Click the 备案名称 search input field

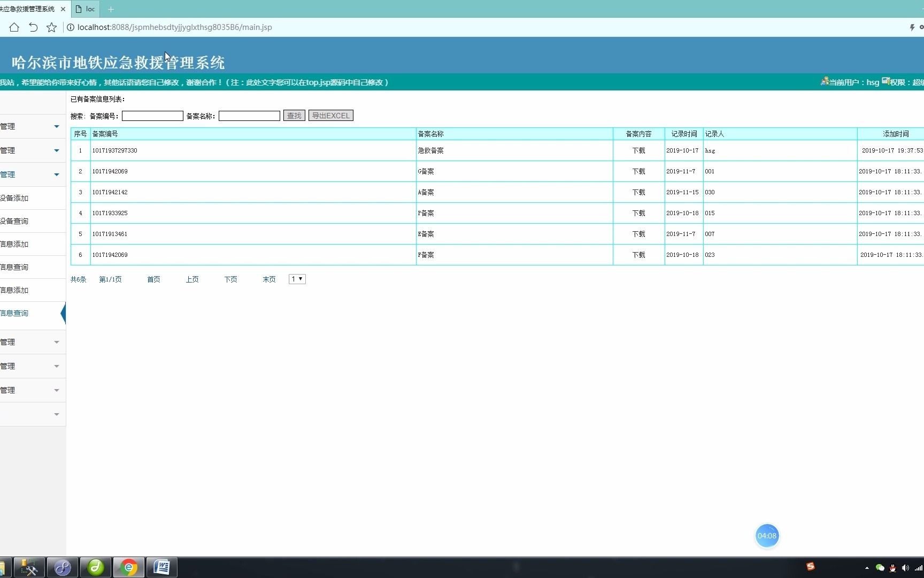pyautogui.click(x=249, y=116)
